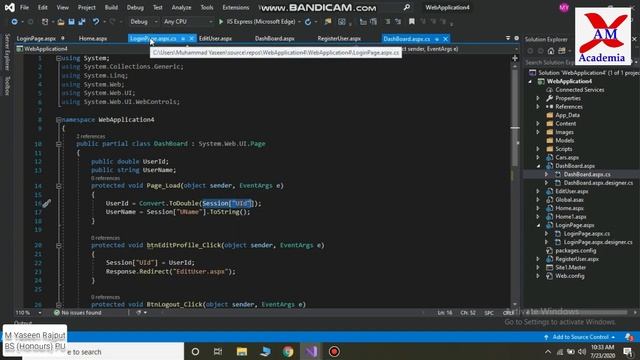The width and height of the screenshot is (640, 360).
Task: Click the Cortana circle icon on taskbar
Action: pos(195,351)
